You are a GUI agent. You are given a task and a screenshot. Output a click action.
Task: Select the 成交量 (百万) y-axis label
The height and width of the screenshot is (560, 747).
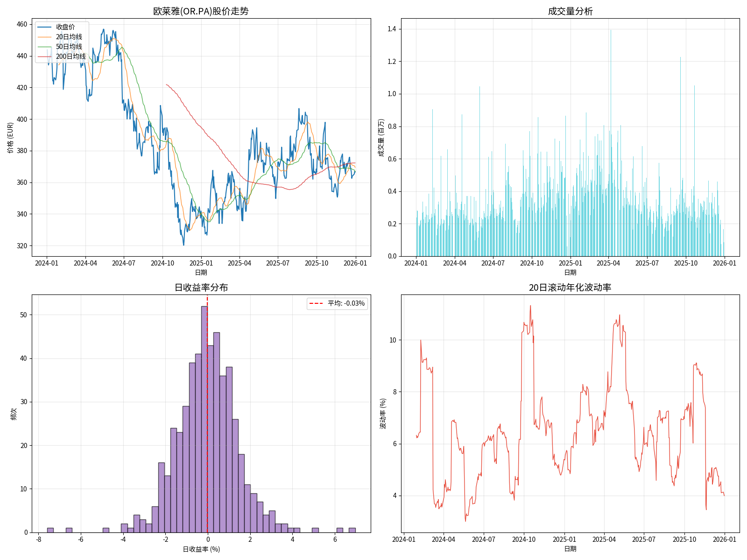(x=381, y=138)
